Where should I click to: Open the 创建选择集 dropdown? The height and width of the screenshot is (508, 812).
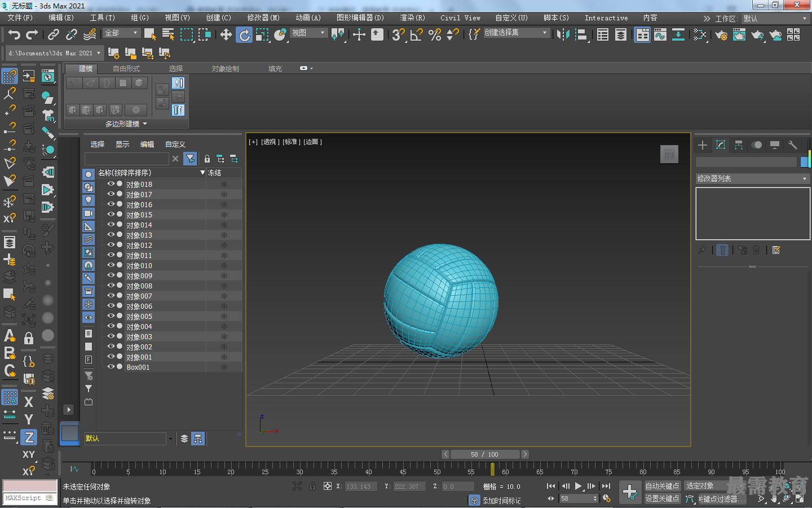[x=516, y=33]
